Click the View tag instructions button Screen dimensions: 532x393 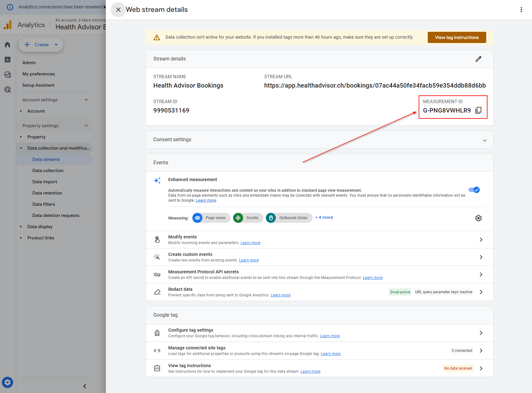[457, 37]
